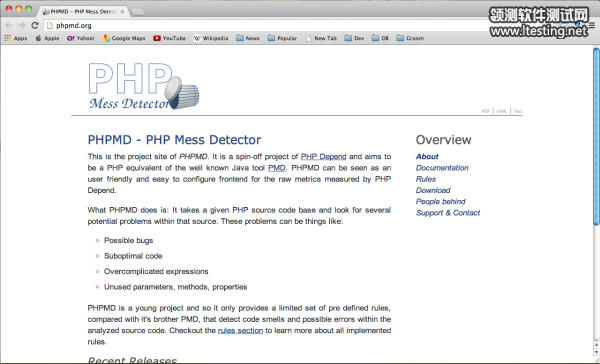Click the Possible bugs list item
The image size is (600, 364).
click(x=129, y=240)
